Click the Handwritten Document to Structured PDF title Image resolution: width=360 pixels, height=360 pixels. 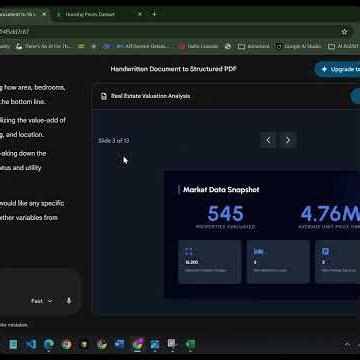173,69
